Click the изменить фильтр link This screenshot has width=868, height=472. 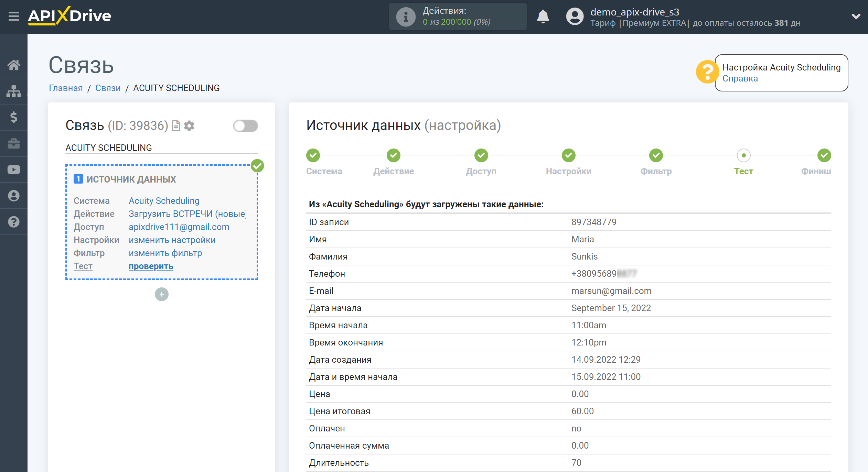pos(165,253)
